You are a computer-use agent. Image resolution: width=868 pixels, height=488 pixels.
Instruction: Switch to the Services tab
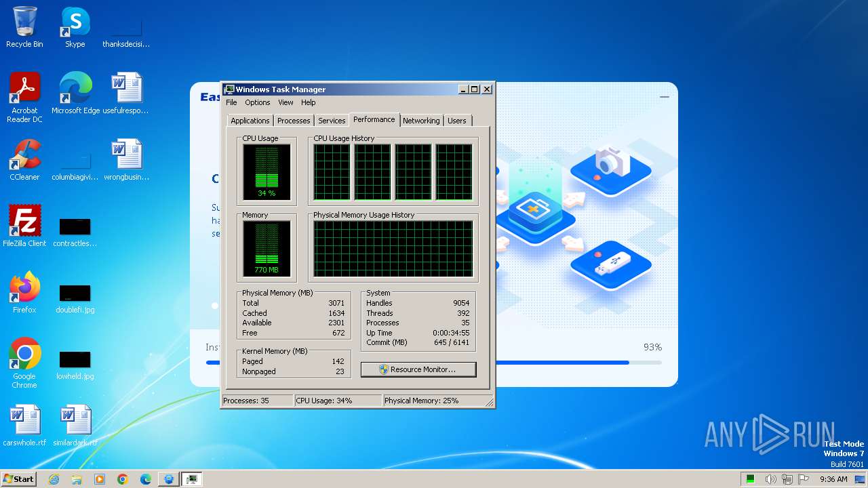[x=332, y=121]
